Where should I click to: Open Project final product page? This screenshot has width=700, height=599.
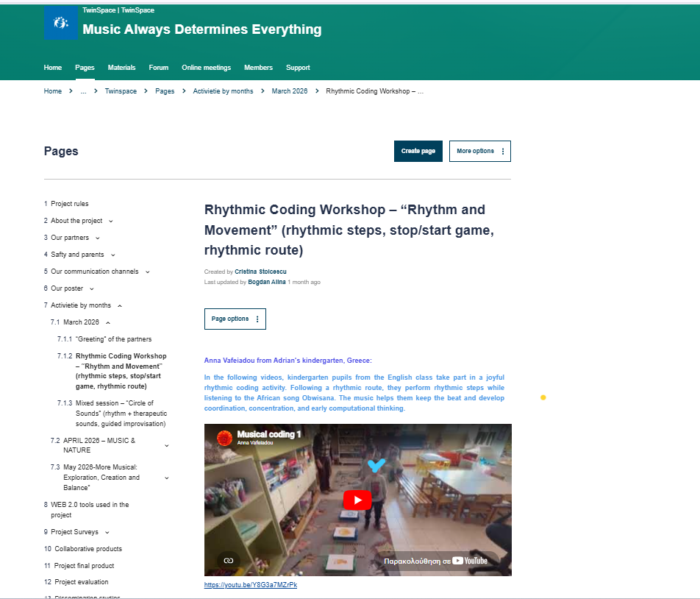(84, 566)
